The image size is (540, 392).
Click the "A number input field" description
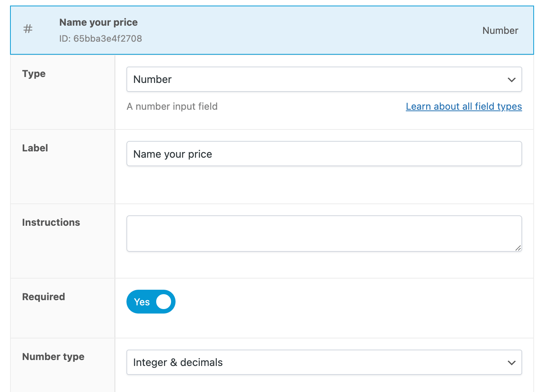pos(172,107)
